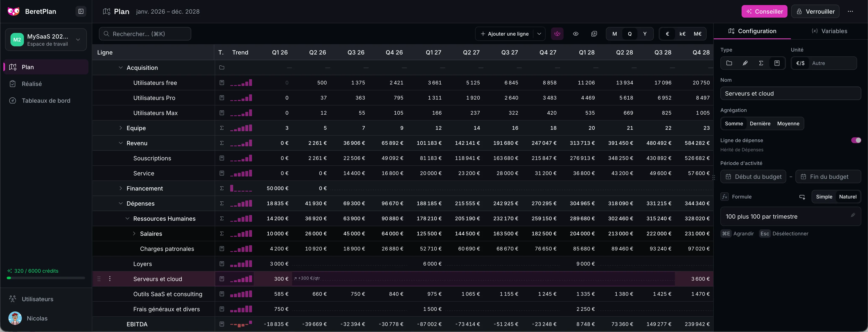Switch the formula mode to Simple

click(824, 197)
